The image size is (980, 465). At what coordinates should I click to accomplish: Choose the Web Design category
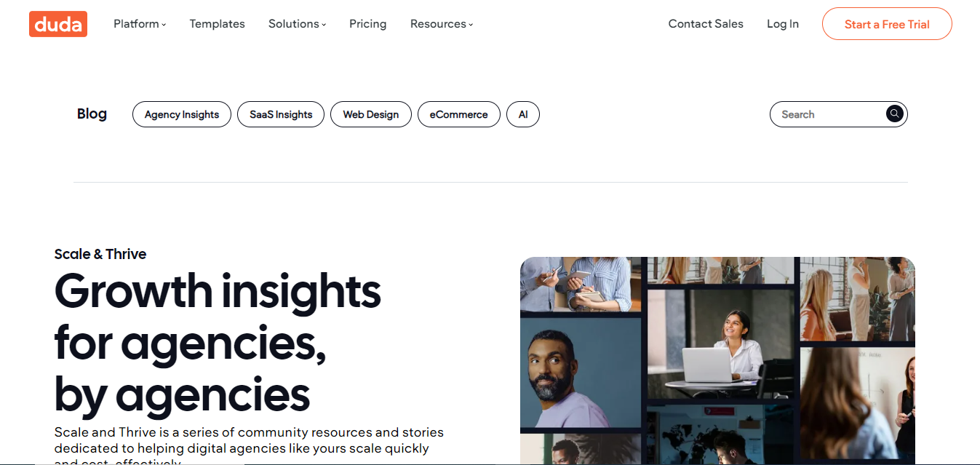pos(371,114)
